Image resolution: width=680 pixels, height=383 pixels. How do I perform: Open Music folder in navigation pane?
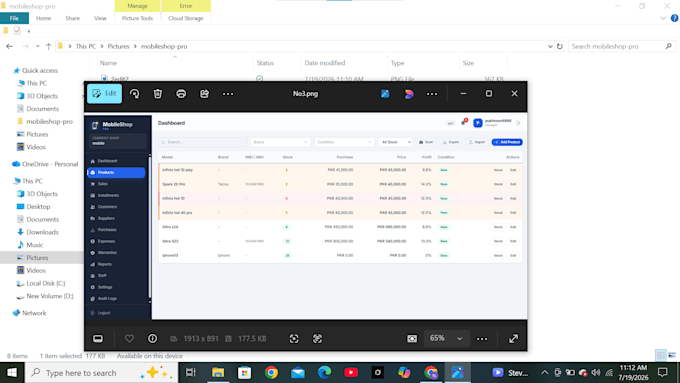(x=30, y=245)
